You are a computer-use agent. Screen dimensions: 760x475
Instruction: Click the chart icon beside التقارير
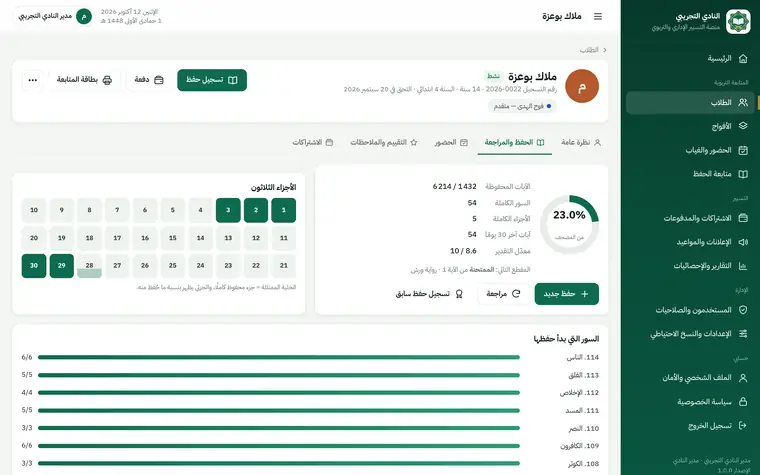(x=743, y=266)
